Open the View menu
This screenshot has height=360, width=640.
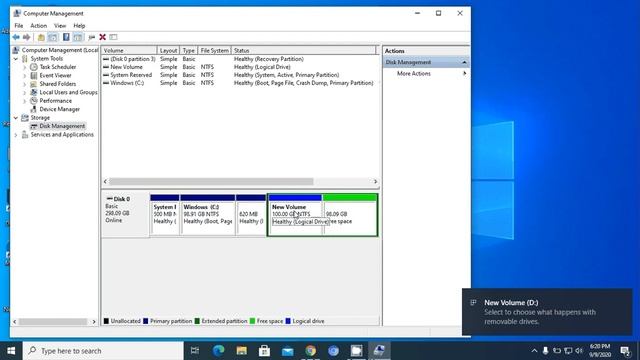[60, 26]
